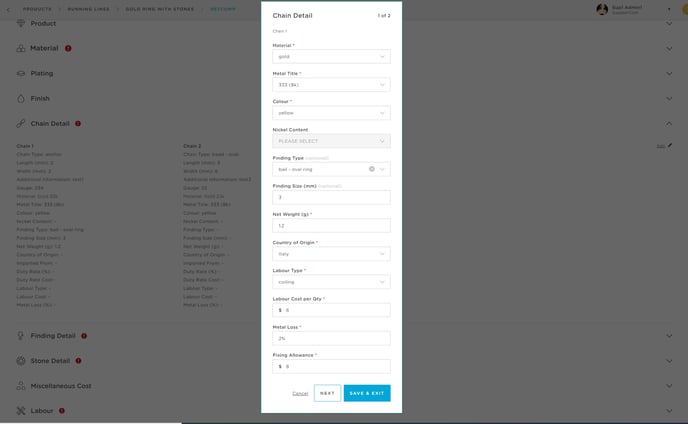Open the Finding Type dropdown arrow
Image resolution: width=688 pixels, height=424 pixels.
point(382,169)
